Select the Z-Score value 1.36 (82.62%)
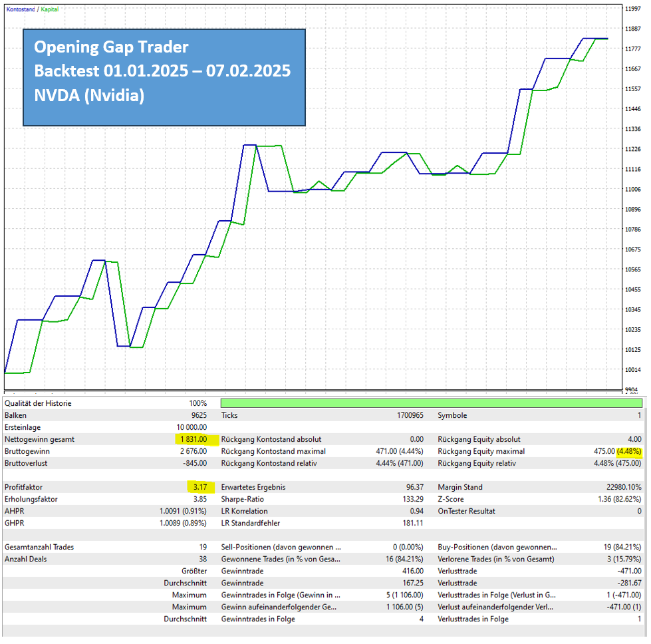 coord(620,500)
